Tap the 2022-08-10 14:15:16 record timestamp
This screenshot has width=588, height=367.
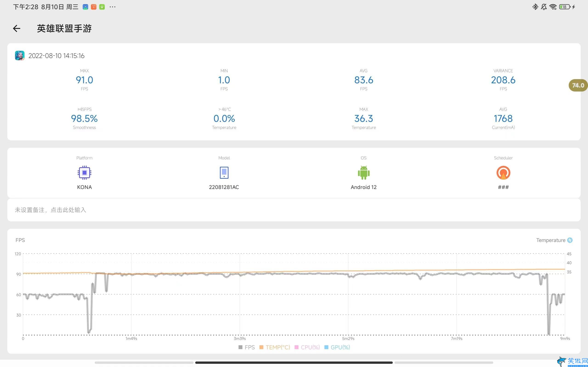click(56, 56)
